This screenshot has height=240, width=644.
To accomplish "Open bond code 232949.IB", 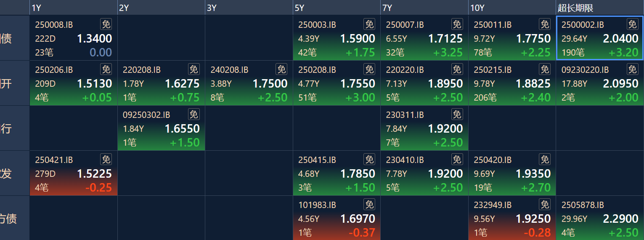I will (x=493, y=205).
